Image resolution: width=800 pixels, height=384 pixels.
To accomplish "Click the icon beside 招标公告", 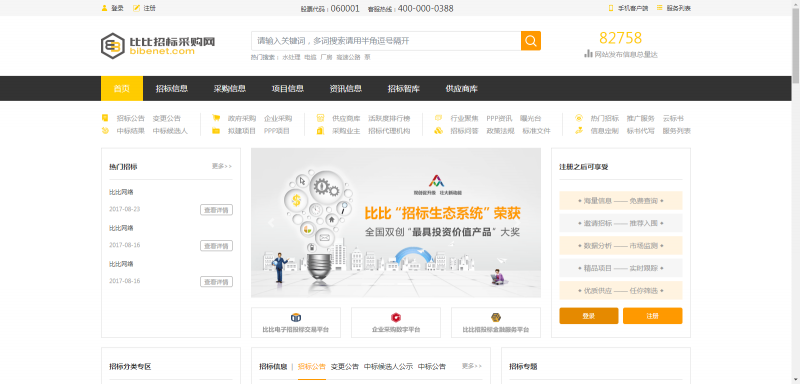I will (x=105, y=118).
